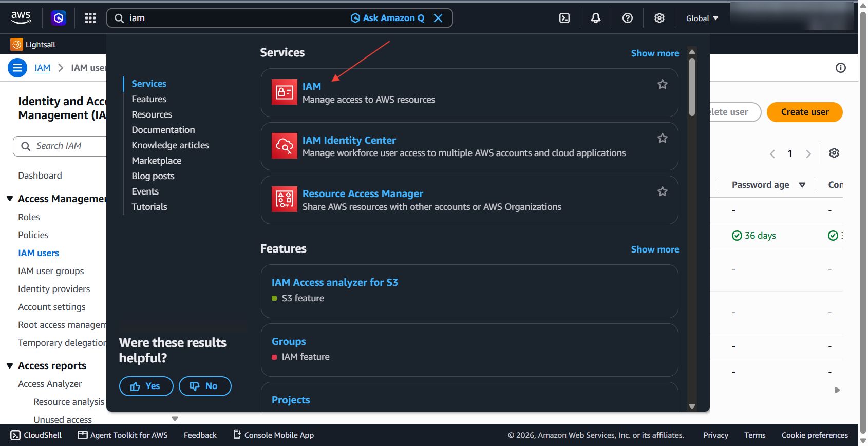Open IAM Access analyzer for S3
This screenshot has height=446, width=868.
pos(335,282)
